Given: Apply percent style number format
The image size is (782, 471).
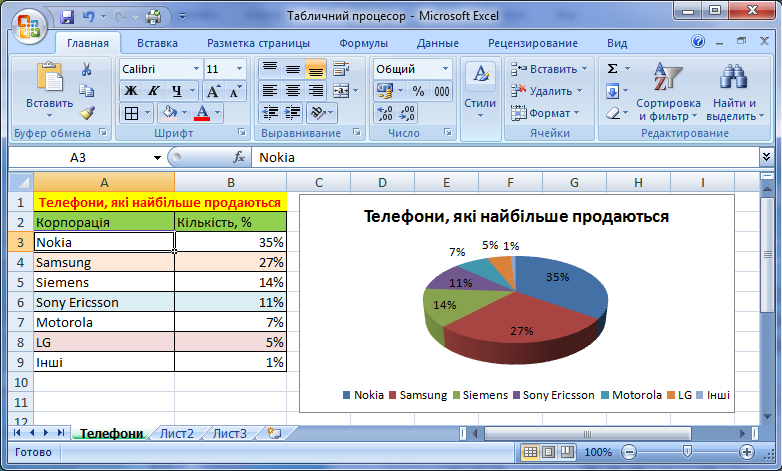Looking at the screenshot, I should point(418,91).
